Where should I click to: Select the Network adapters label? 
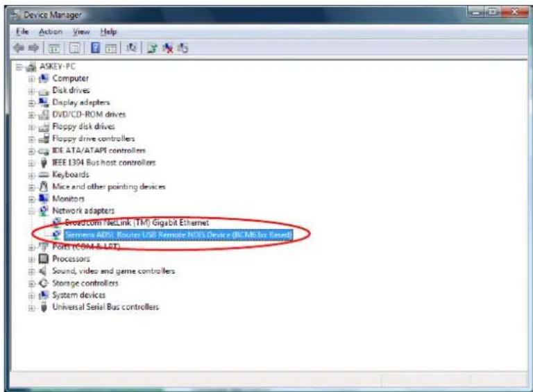point(83,211)
